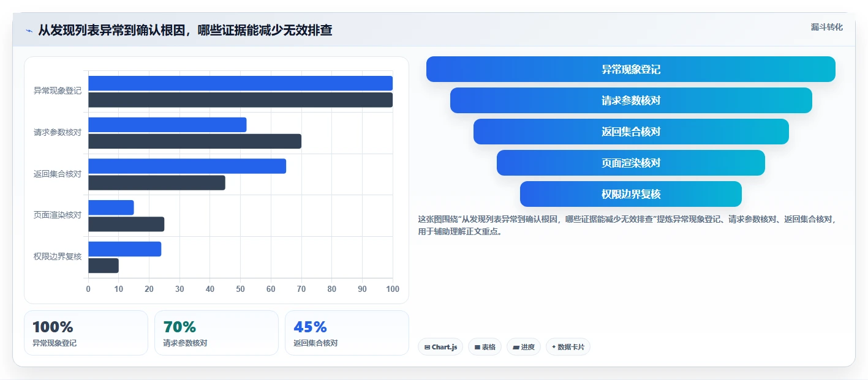Click the dark bar for 请求参数核对

(x=195, y=141)
